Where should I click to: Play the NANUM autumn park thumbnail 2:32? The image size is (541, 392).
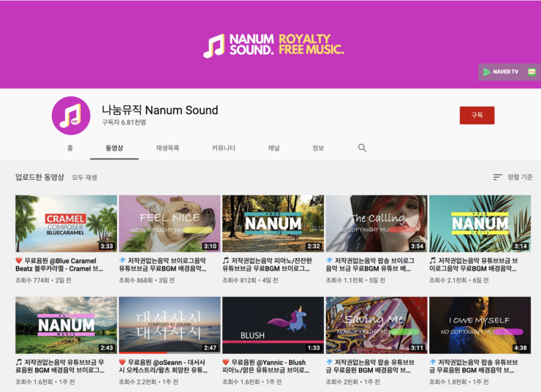273,224
